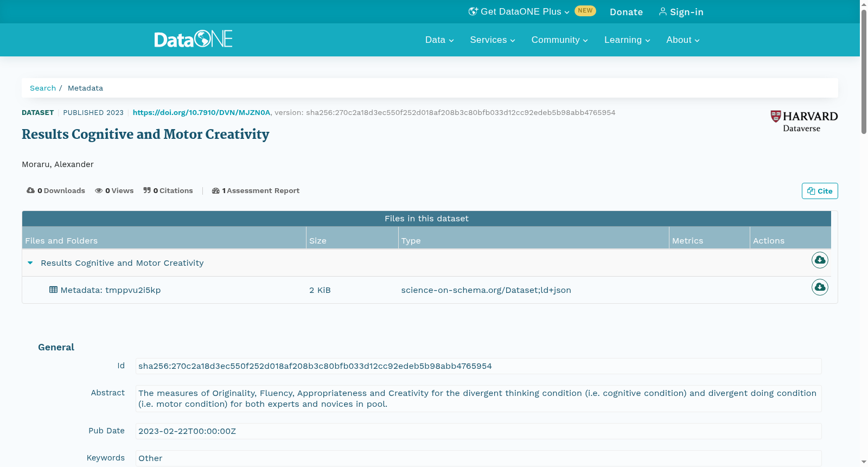Download the whole dataset package
Viewport: 868px width, 467px height.
coord(820,260)
